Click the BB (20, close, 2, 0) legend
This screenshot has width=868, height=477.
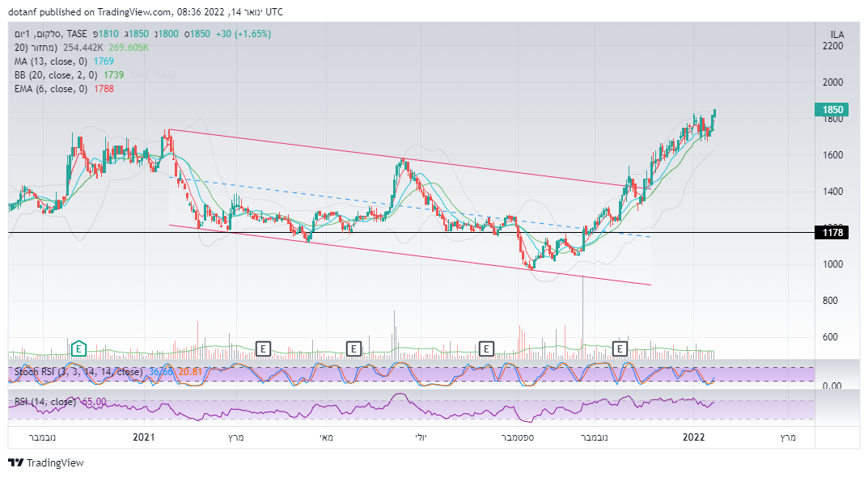[56, 75]
